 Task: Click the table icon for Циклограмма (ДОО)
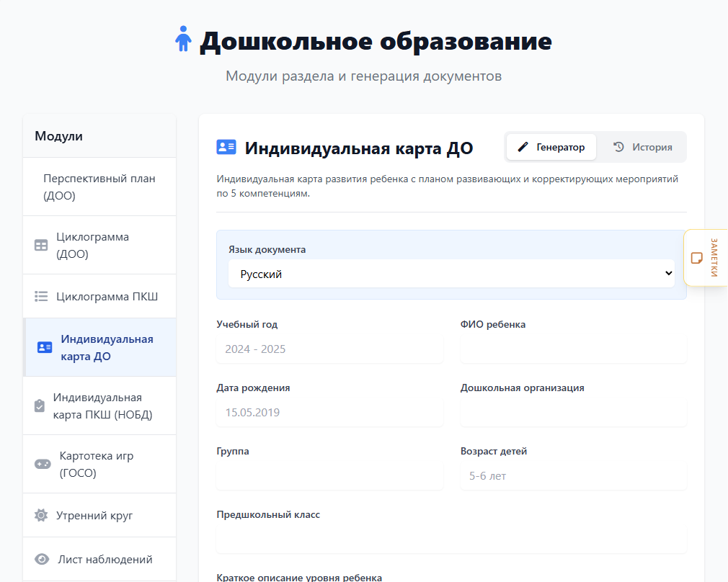pyautogui.click(x=41, y=245)
